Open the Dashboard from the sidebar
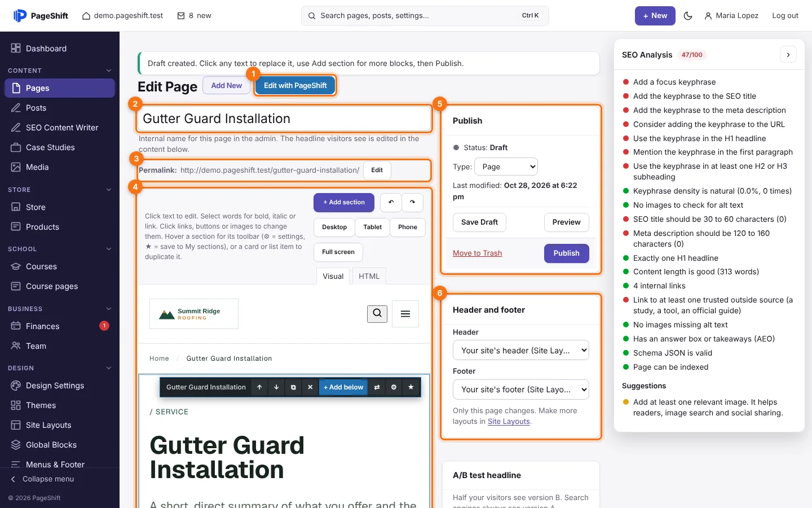This screenshot has height=508, width=812. 60,49
